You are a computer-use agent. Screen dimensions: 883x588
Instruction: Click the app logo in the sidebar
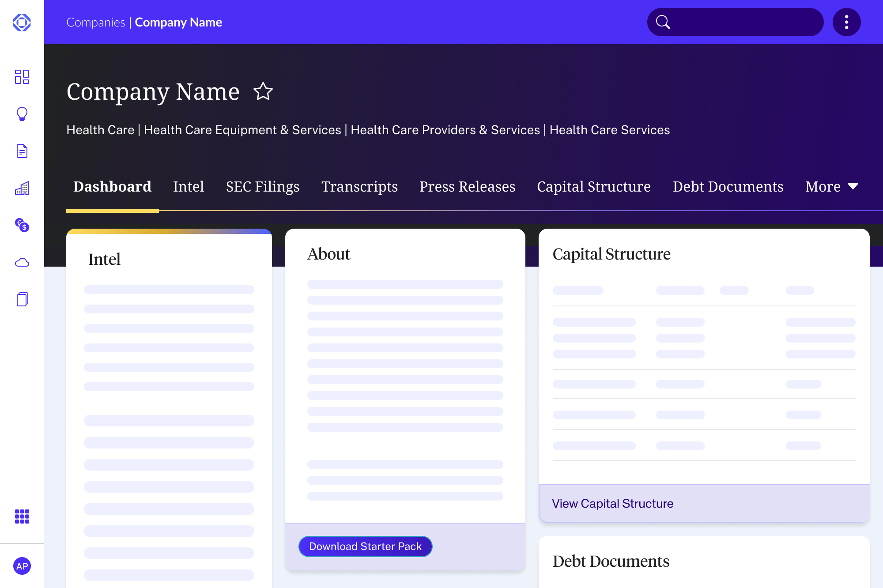pyautogui.click(x=22, y=22)
